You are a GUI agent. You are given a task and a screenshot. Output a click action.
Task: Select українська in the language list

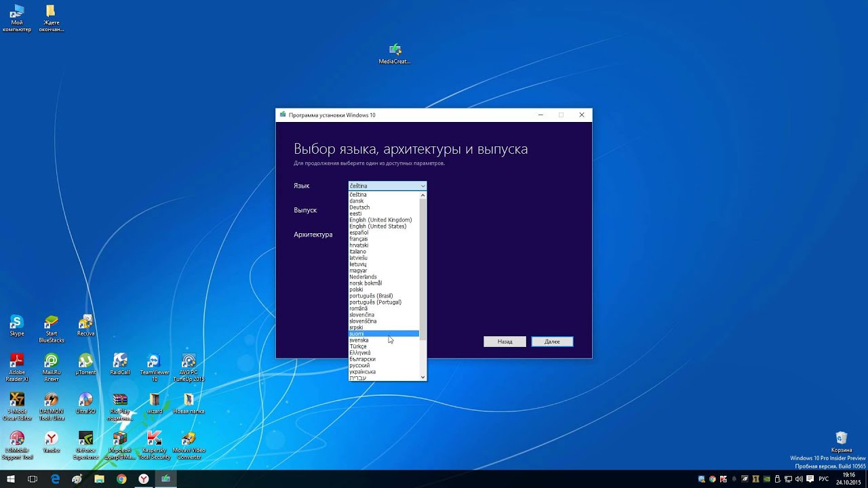click(x=384, y=371)
